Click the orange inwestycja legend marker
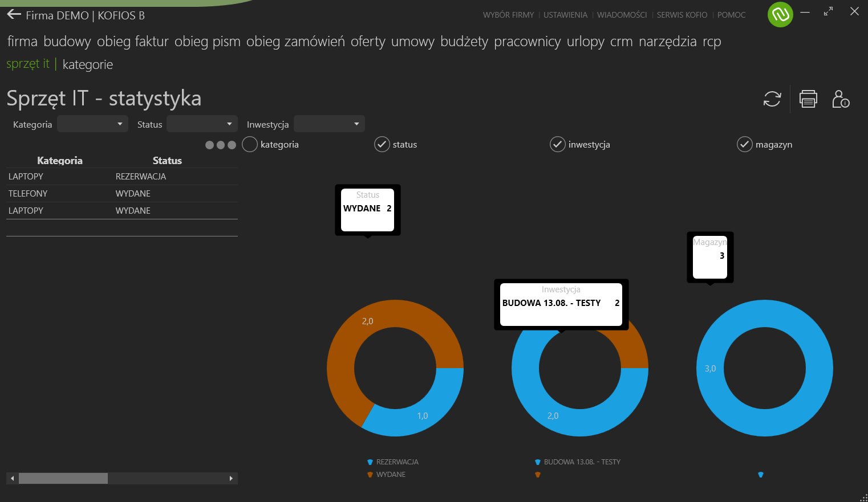Screen dimensions: 868x502 point(538,475)
